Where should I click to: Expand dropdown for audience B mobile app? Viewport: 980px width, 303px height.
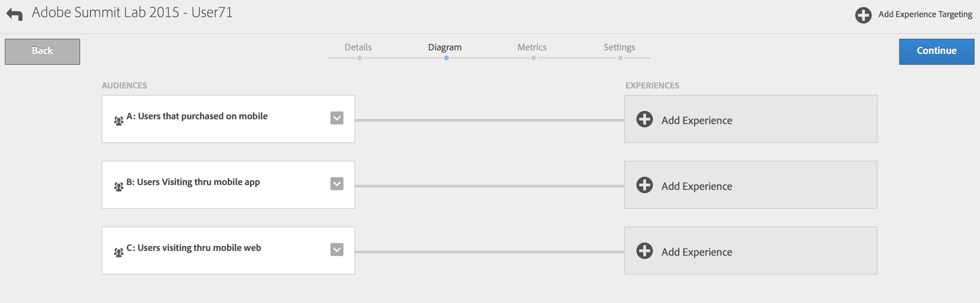tap(337, 184)
